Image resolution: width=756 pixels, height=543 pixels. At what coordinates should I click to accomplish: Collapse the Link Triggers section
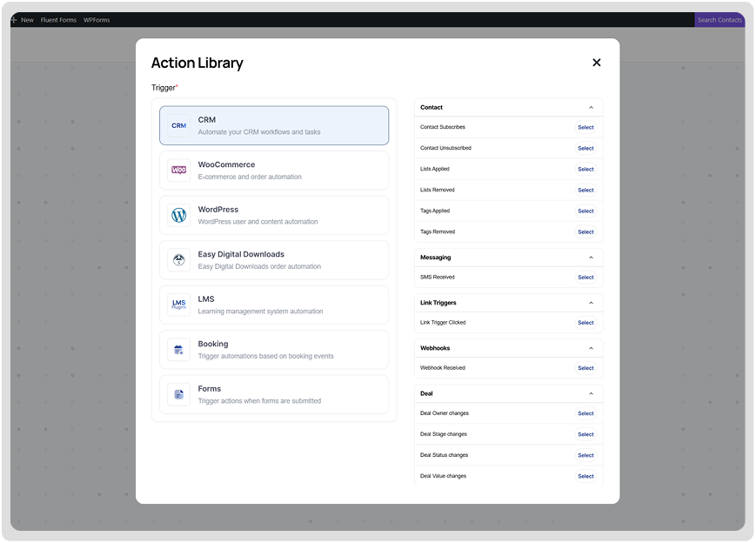[591, 303]
